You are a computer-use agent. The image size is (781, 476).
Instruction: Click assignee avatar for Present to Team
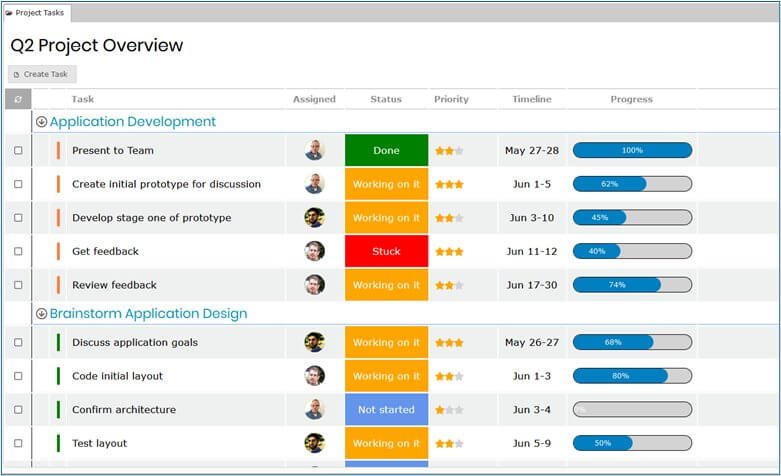314,150
